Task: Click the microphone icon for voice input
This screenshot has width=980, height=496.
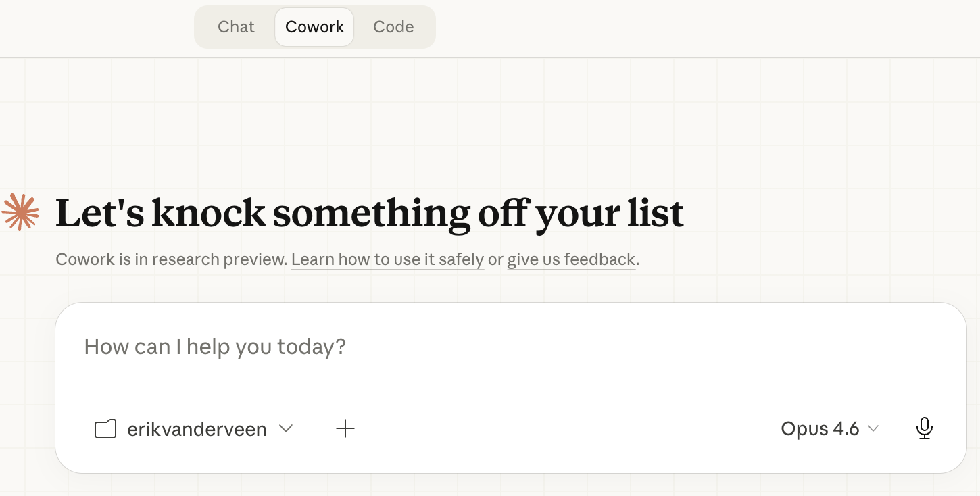Action: pos(924,428)
